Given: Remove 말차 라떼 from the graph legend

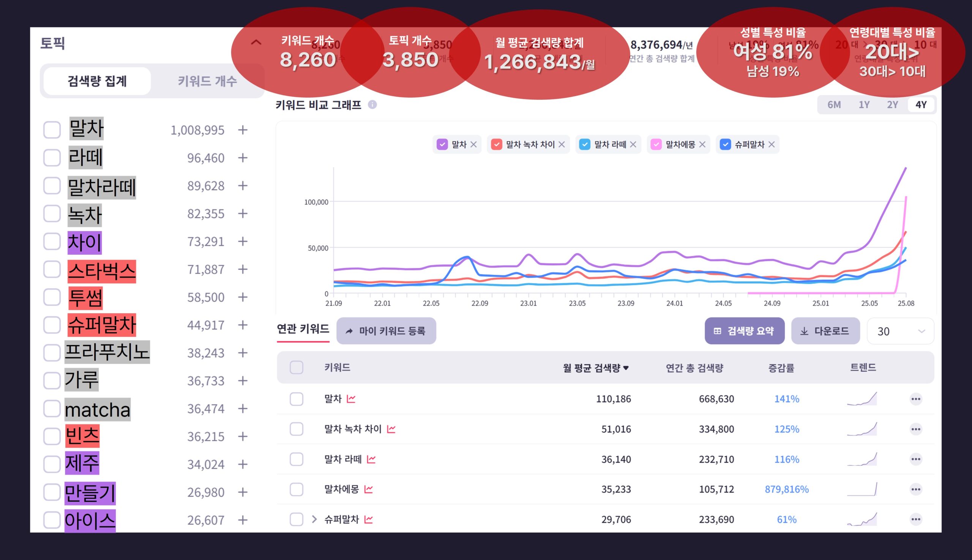Looking at the screenshot, I should (633, 145).
